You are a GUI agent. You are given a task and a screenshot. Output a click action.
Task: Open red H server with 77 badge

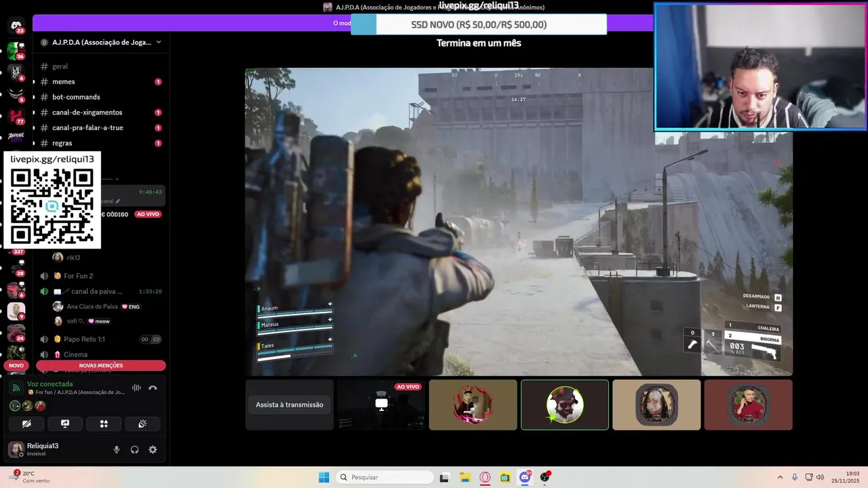pyautogui.click(x=16, y=117)
